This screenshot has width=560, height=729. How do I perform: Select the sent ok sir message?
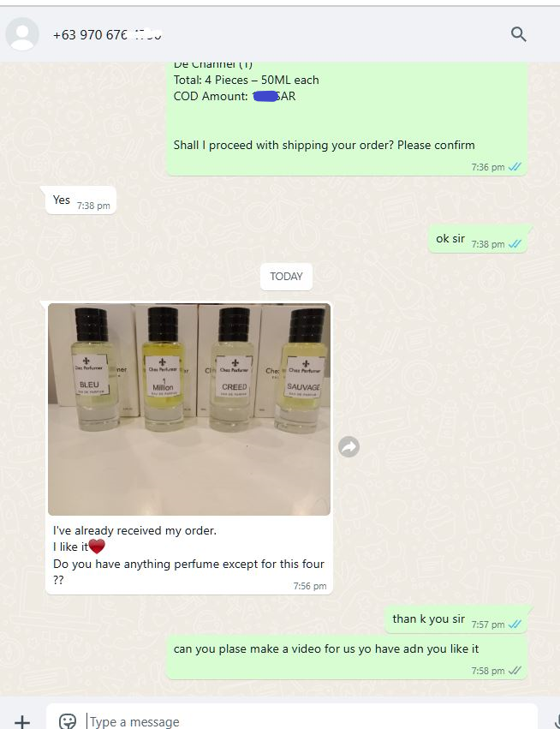tap(477, 239)
